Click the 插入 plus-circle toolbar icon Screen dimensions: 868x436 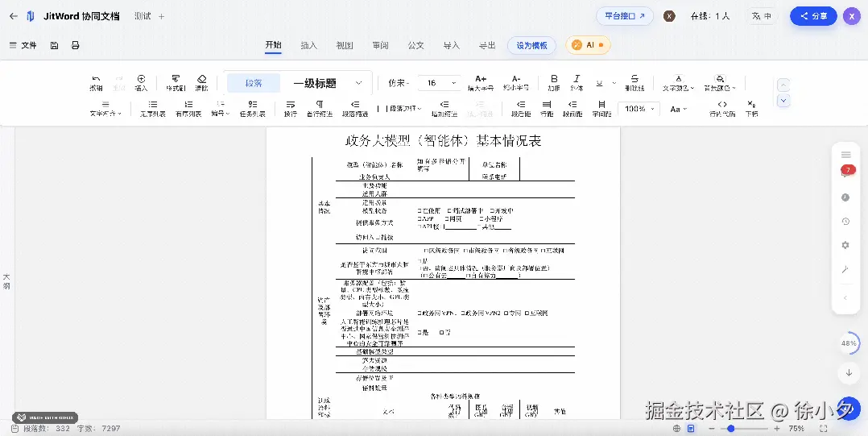click(x=141, y=83)
